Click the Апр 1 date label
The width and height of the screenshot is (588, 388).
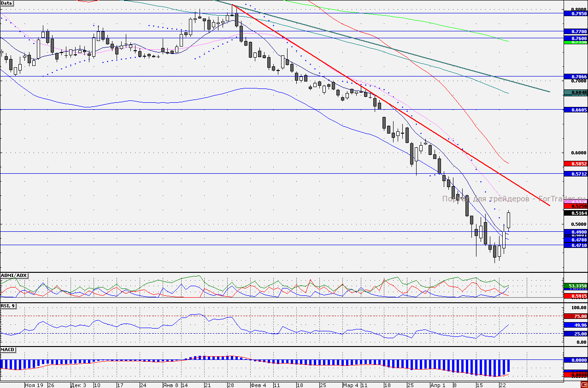[x=438, y=385]
